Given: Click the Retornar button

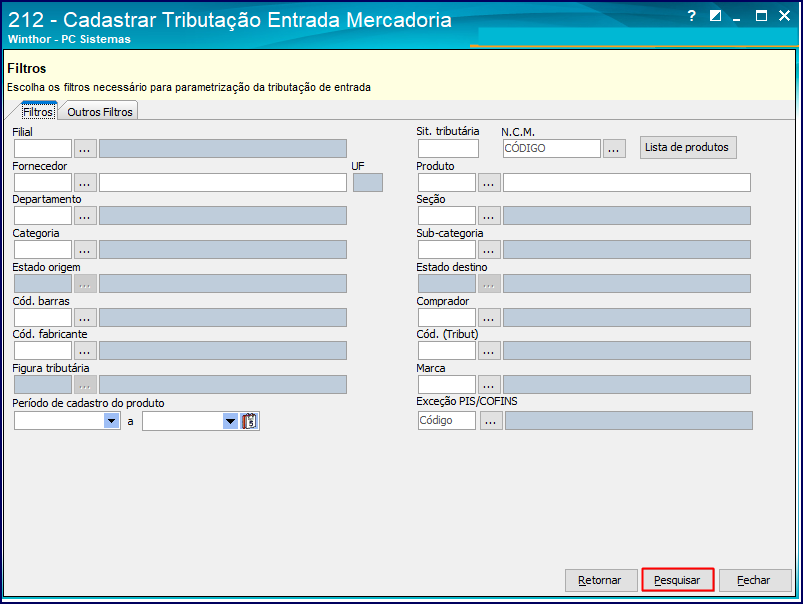Looking at the screenshot, I should [601, 580].
